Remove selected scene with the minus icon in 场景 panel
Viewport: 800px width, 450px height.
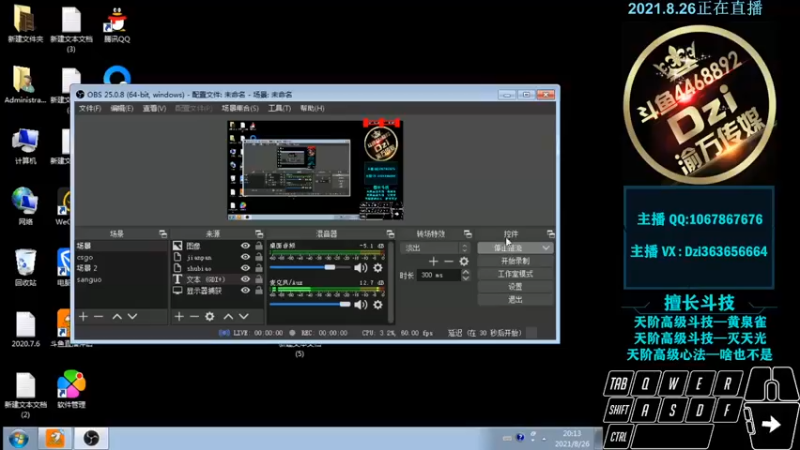(x=98, y=316)
